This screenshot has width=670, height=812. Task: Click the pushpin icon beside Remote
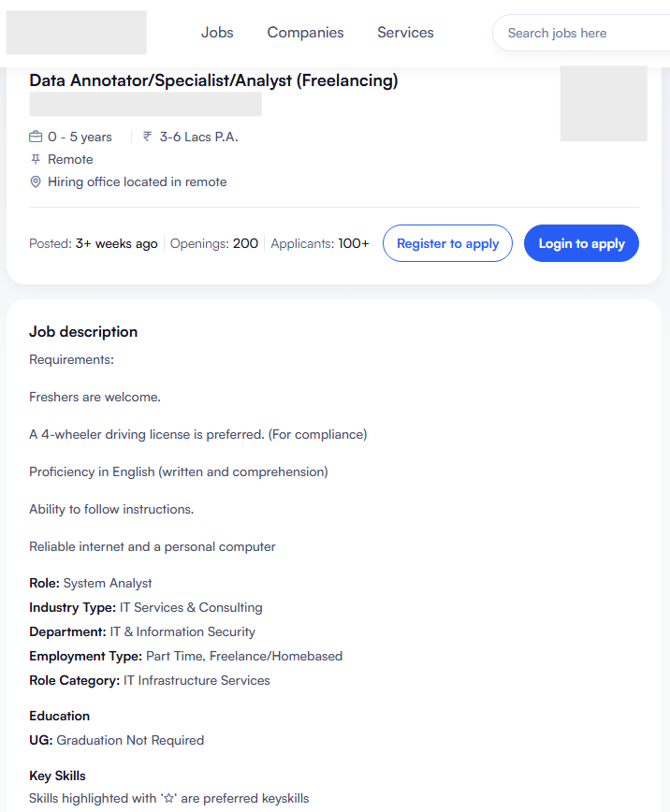tap(36, 159)
